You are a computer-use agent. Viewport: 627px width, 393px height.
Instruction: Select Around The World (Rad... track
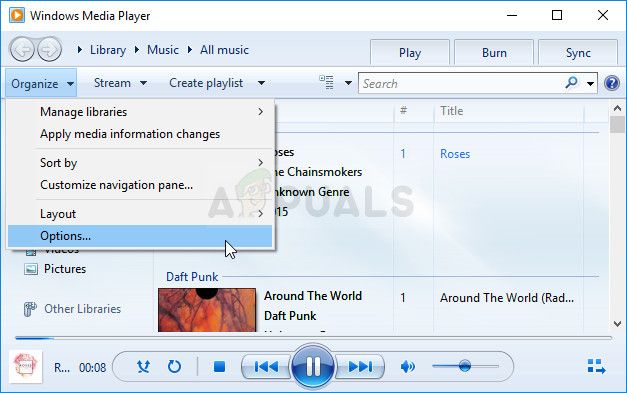tap(507, 298)
